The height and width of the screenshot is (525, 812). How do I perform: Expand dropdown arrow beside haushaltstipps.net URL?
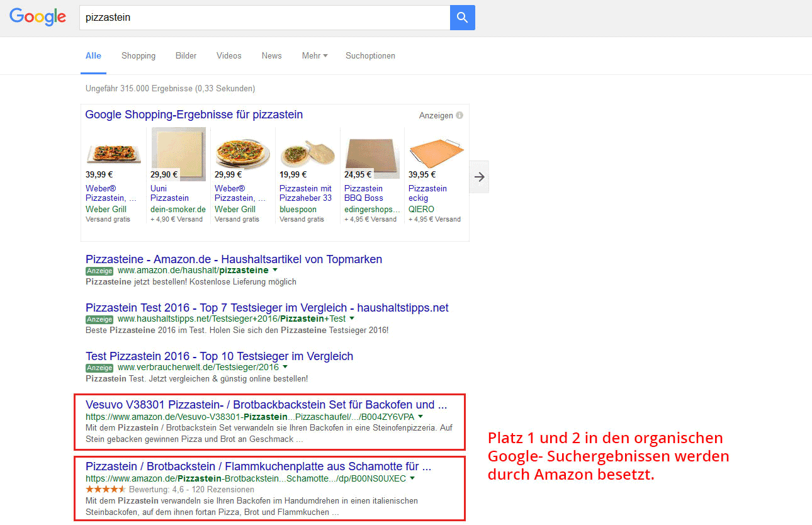351,319
